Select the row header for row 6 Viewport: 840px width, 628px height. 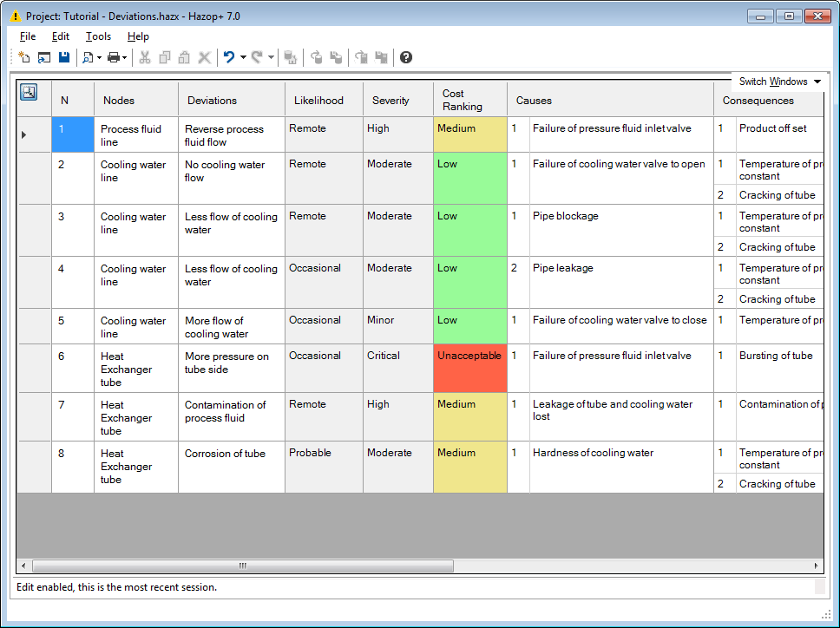[34, 368]
